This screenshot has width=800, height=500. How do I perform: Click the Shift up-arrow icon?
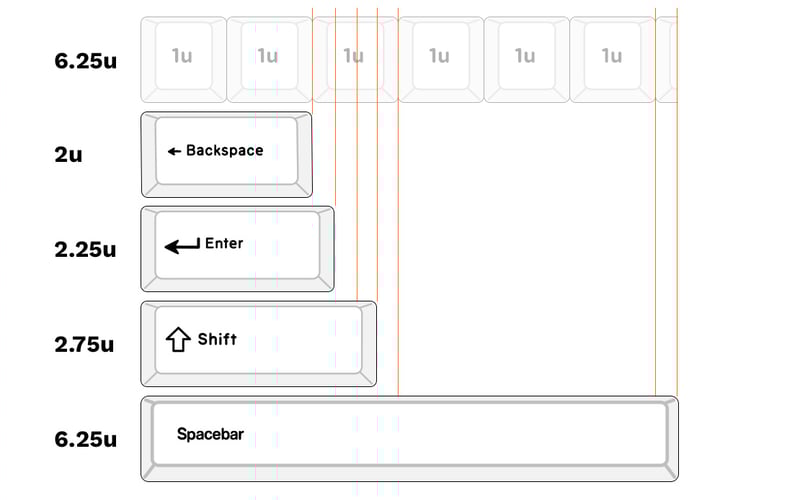(x=177, y=340)
